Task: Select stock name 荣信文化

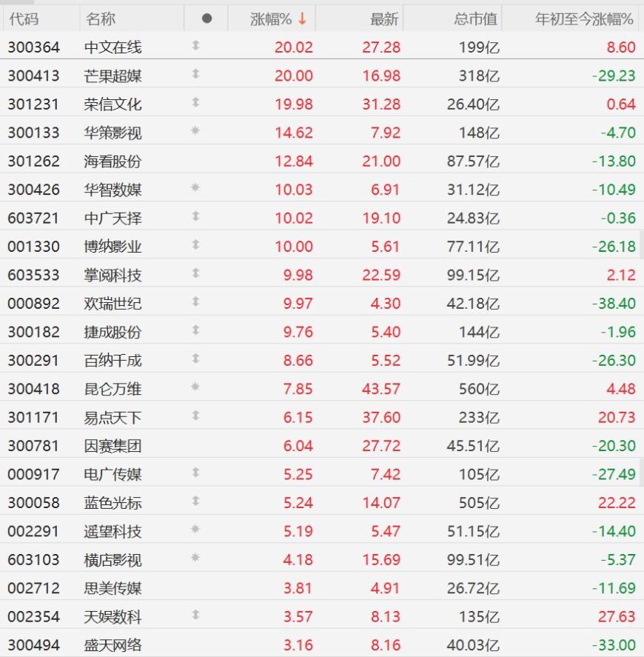Action: point(113,104)
